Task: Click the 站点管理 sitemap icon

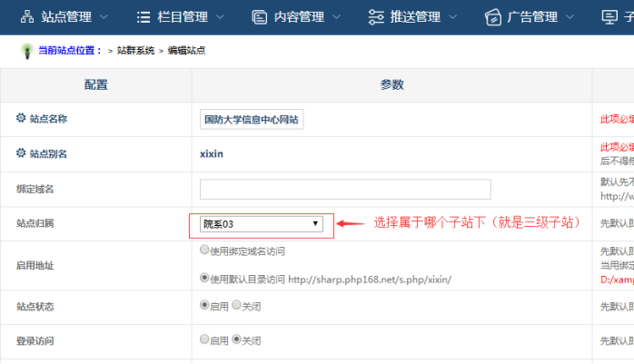Action: (x=25, y=16)
